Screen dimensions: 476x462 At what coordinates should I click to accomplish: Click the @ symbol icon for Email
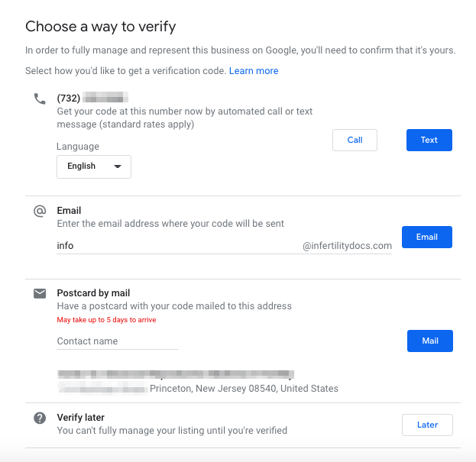[x=40, y=211]
